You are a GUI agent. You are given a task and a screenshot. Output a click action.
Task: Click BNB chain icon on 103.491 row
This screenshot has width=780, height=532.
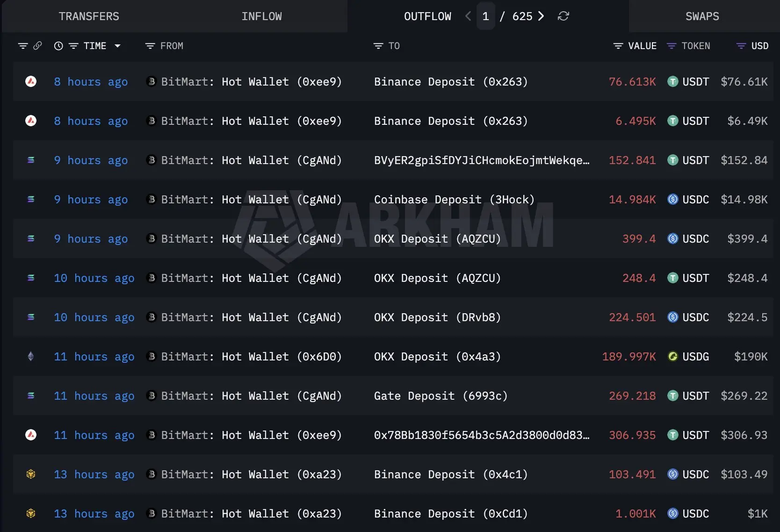[x=31, y=474]
